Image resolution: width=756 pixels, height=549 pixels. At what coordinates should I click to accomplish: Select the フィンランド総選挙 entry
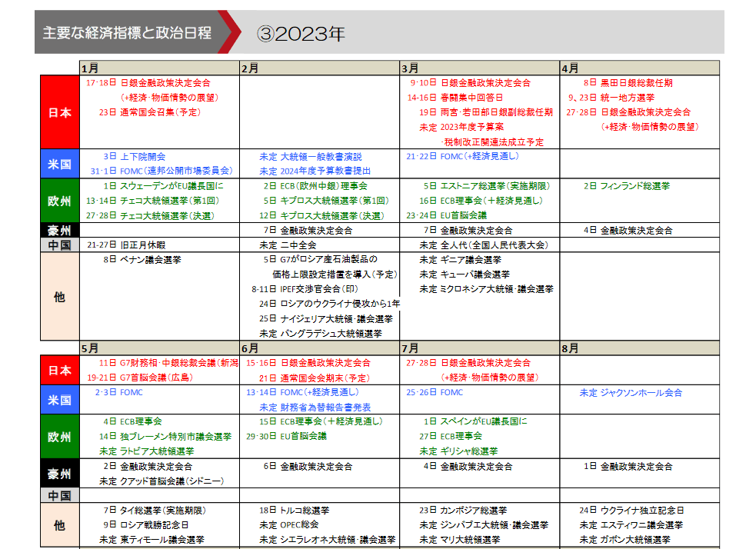634,186
